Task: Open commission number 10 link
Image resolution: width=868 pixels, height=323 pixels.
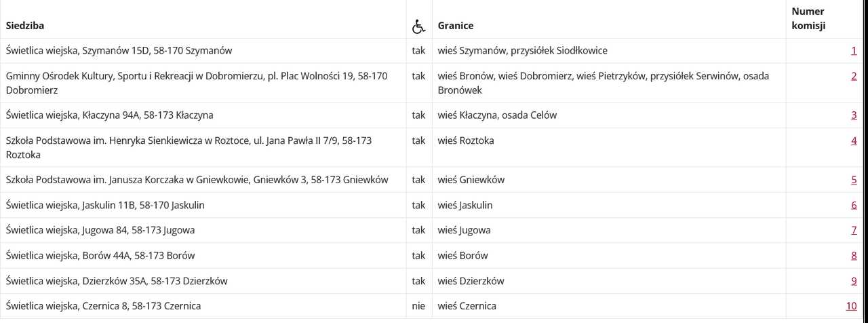Action: click(852, 306)
